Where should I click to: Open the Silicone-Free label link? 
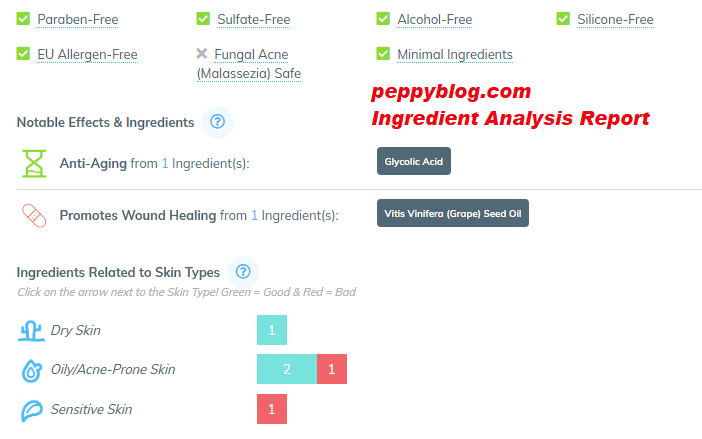(615, 20)
